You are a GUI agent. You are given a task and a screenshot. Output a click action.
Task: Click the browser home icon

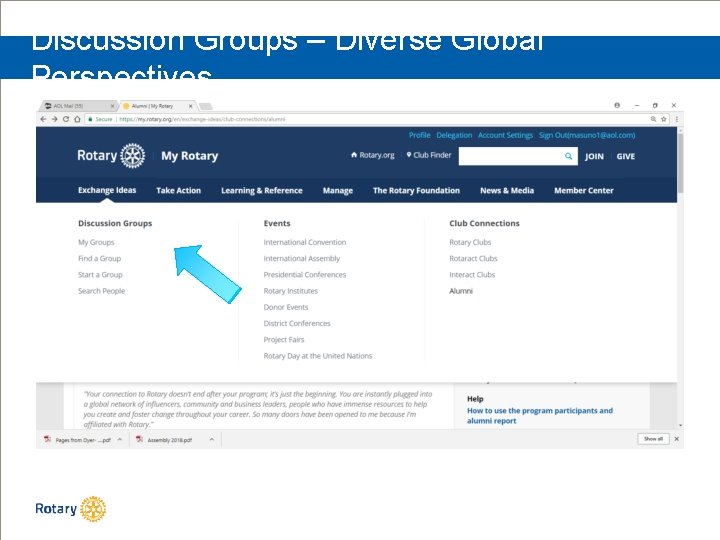[x=77, y=119]
